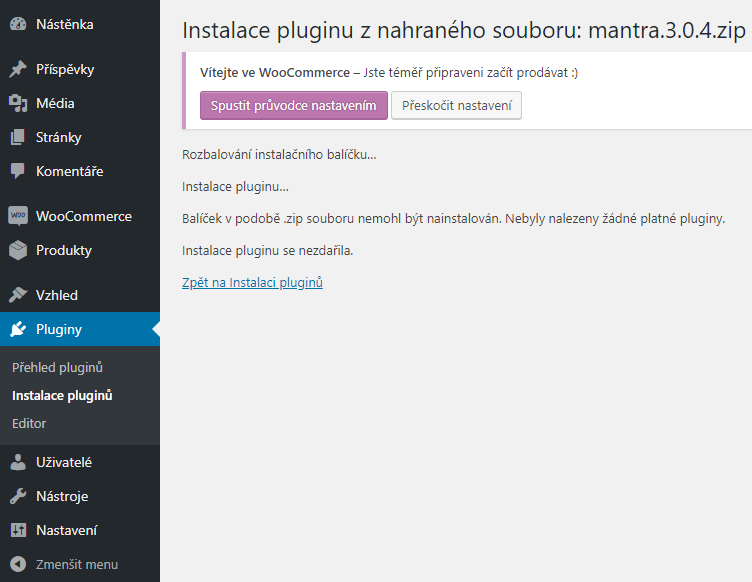This screenshot has height=582, width=752.
Task: Open the Nastavení menu label
Action: (x=66, y=530)
